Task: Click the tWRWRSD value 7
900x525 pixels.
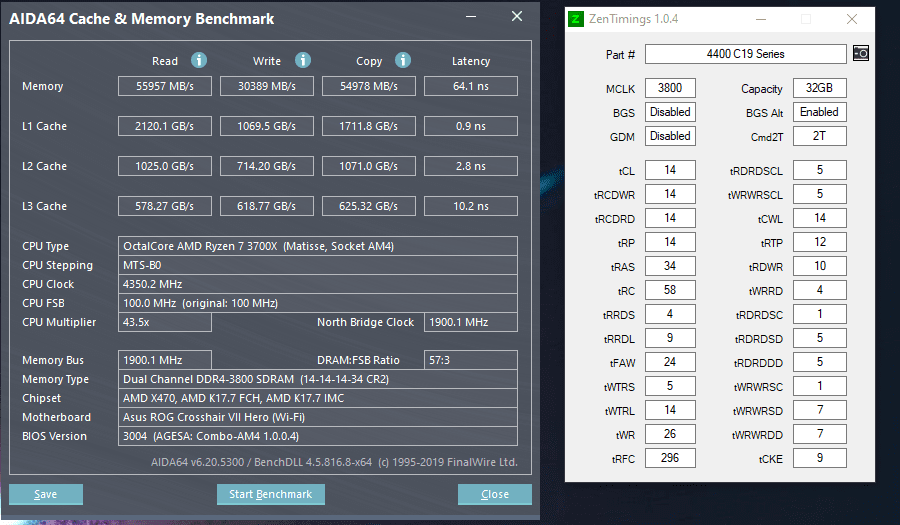Action: point(820,410)
